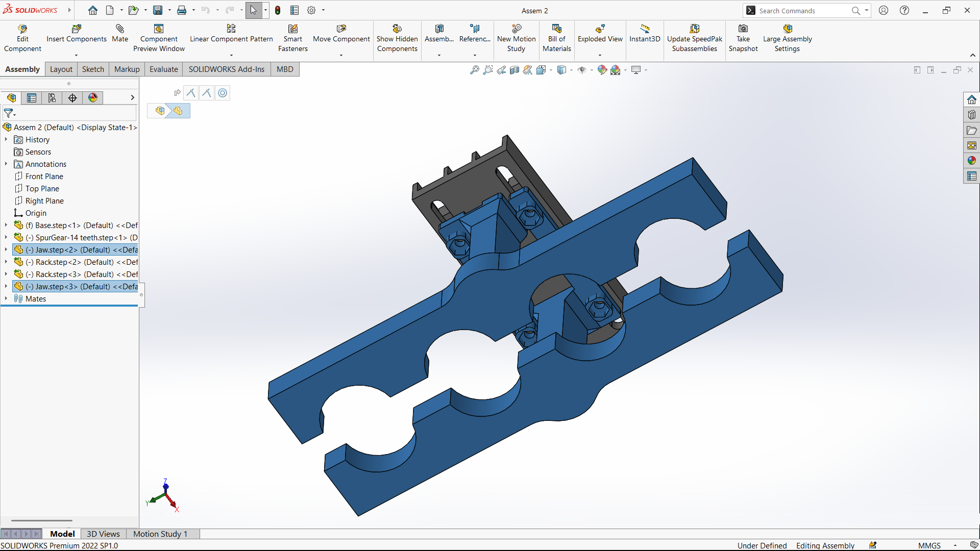Select the Mate command
The height and width of the screenshot is (551, 980).
tap(120, 34)
